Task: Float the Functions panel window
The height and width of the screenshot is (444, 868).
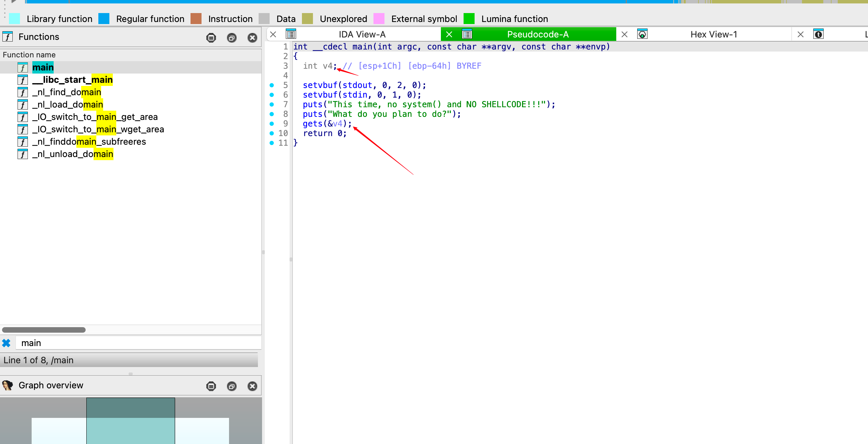Action: 232,37
